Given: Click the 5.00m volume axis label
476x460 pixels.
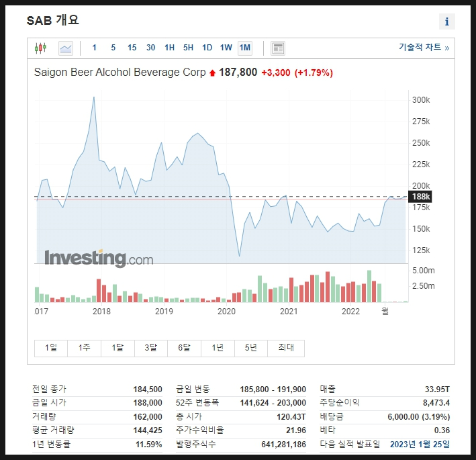Looking at the screenshot, I should [x=423, y=271].
